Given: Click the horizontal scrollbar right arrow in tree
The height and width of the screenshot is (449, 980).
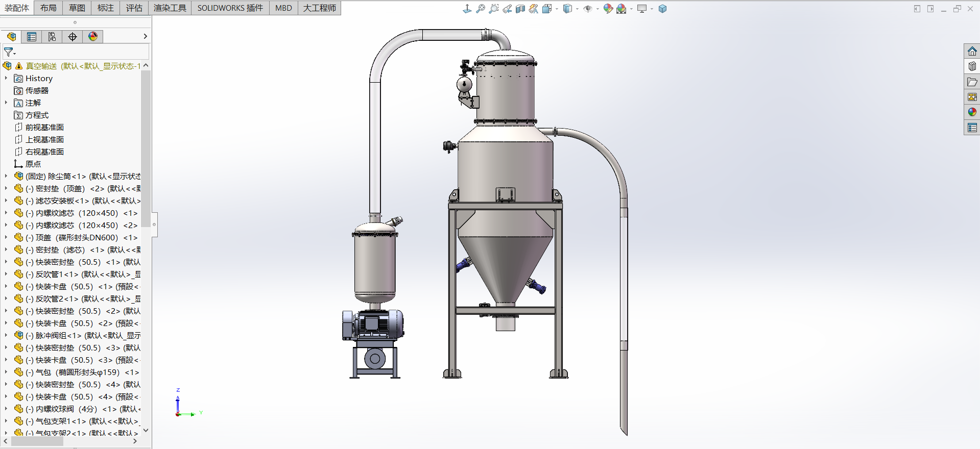Looking at the screenshot, I should pyautogui.click(x=135, y=441).
